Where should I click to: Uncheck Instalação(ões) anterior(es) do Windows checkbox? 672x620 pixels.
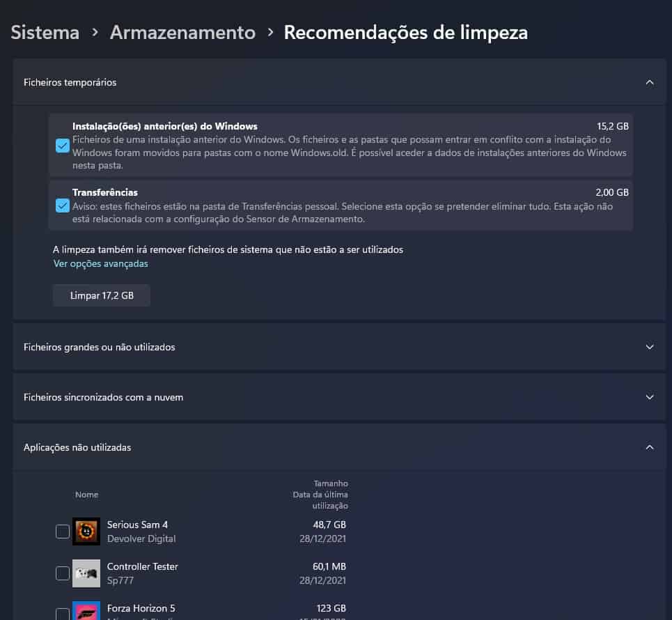(x=62, y=145)
